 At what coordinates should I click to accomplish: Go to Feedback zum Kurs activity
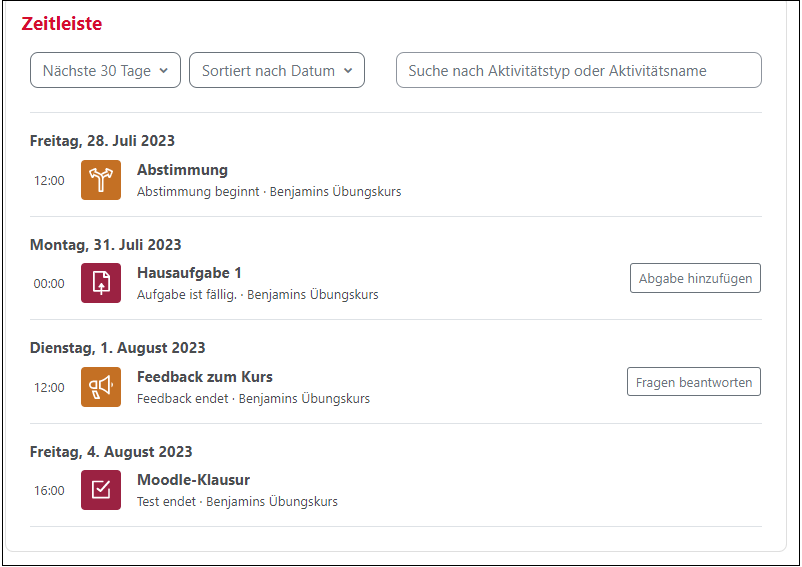click(x=204, y=377)
